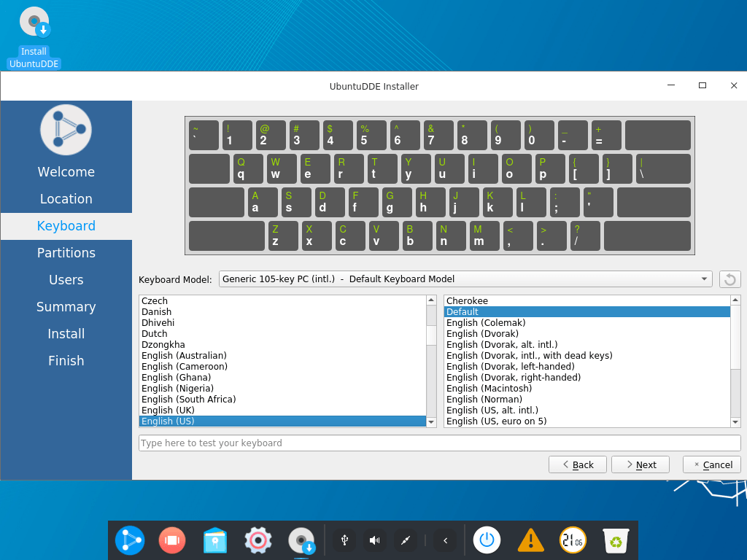
Task: Go to the Welcome step
Action: coord(66,172)
